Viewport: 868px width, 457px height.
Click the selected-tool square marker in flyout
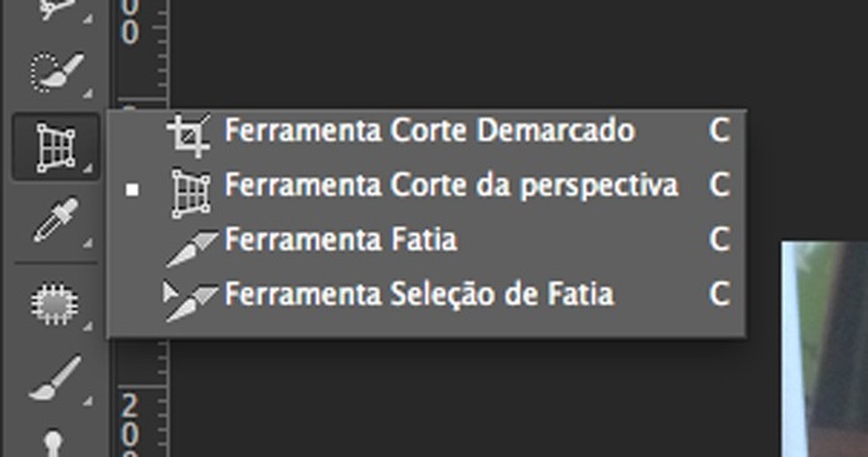tap(132, 189)
